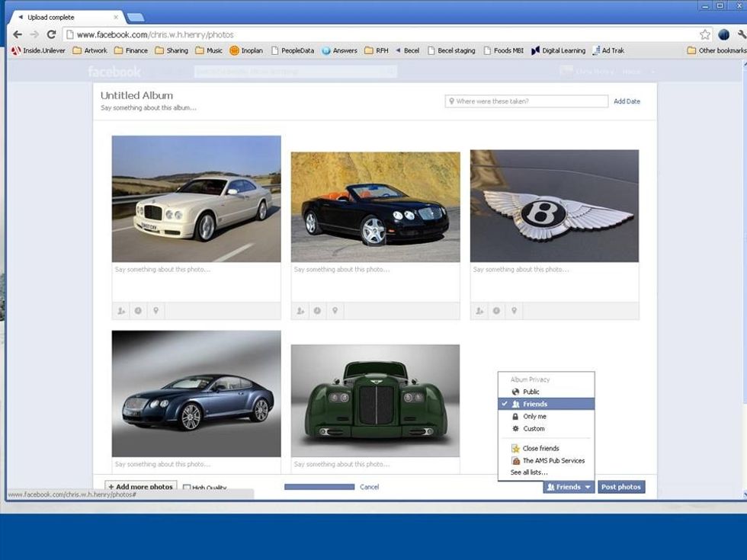
Task: Click caption field under blue coupe
Action: point(197,466)
